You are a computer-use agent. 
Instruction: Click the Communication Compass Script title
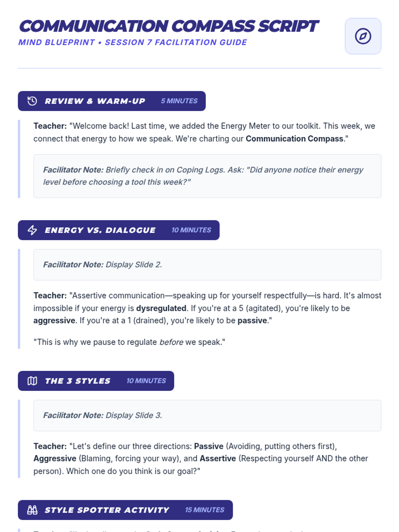(x=169, y=26)
